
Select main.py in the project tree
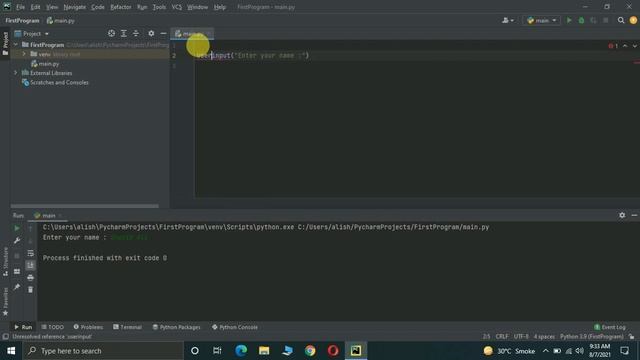(x=45, y=64)
